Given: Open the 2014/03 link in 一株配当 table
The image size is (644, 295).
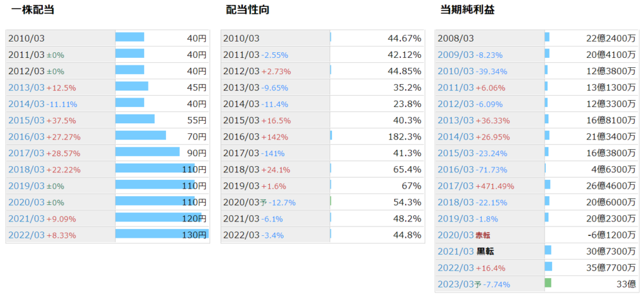Looking at the screenshot, I should point(26,104).
